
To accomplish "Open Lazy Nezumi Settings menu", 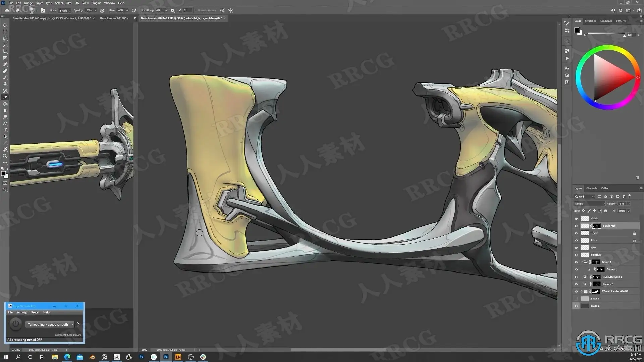I will [x=22, y=312].
